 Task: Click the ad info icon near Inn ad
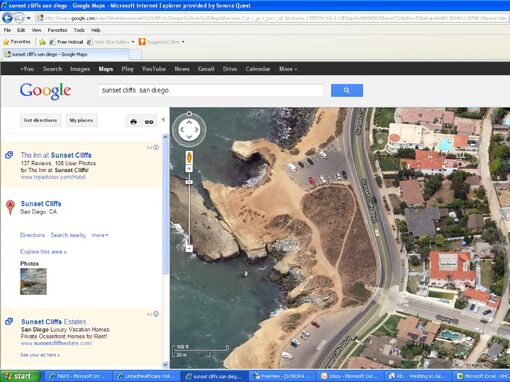click(156, 147)
